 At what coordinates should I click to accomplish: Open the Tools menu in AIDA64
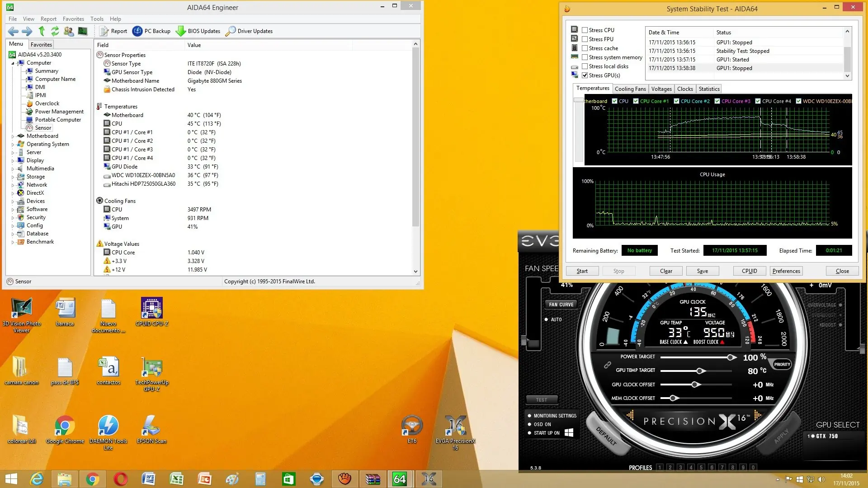97,19
